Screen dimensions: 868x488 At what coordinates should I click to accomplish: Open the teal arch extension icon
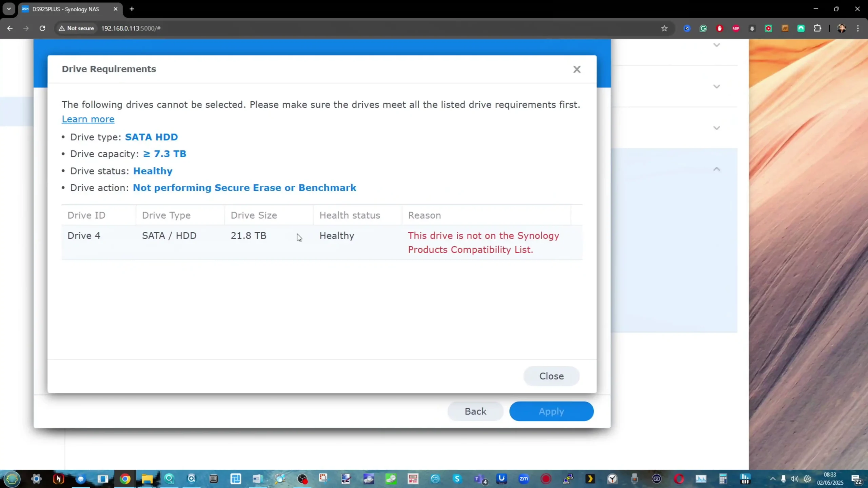(x=801, y=28)
